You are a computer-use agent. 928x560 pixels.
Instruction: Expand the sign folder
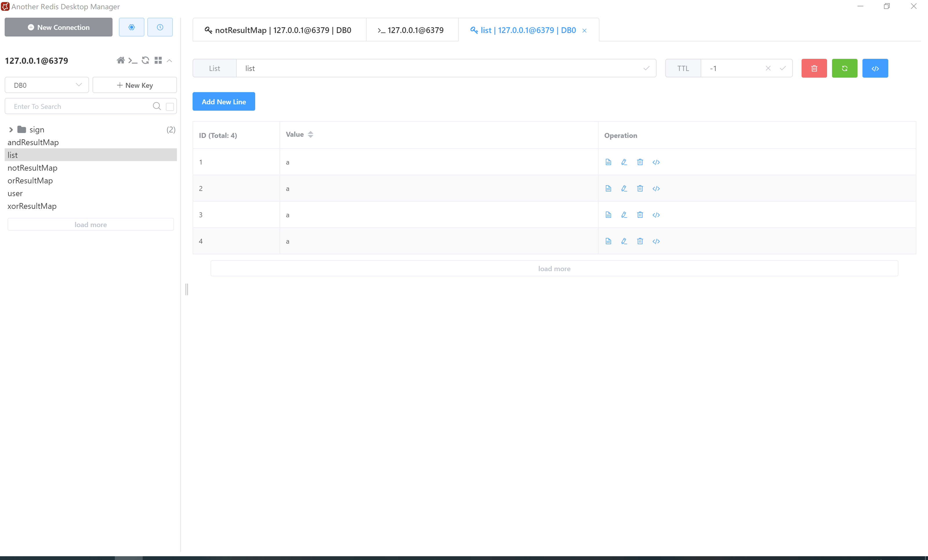point(11,129)
